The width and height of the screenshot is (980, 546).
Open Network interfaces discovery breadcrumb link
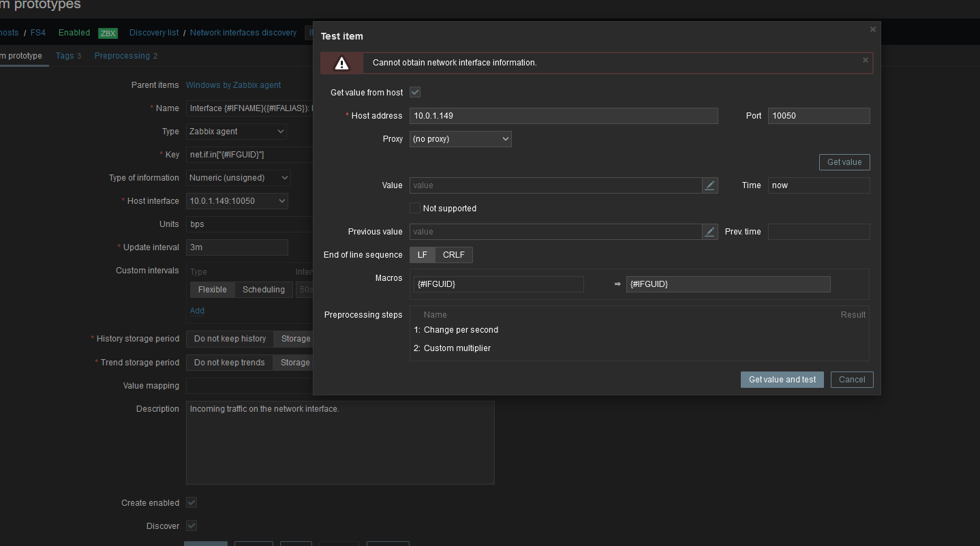(243, 33)
